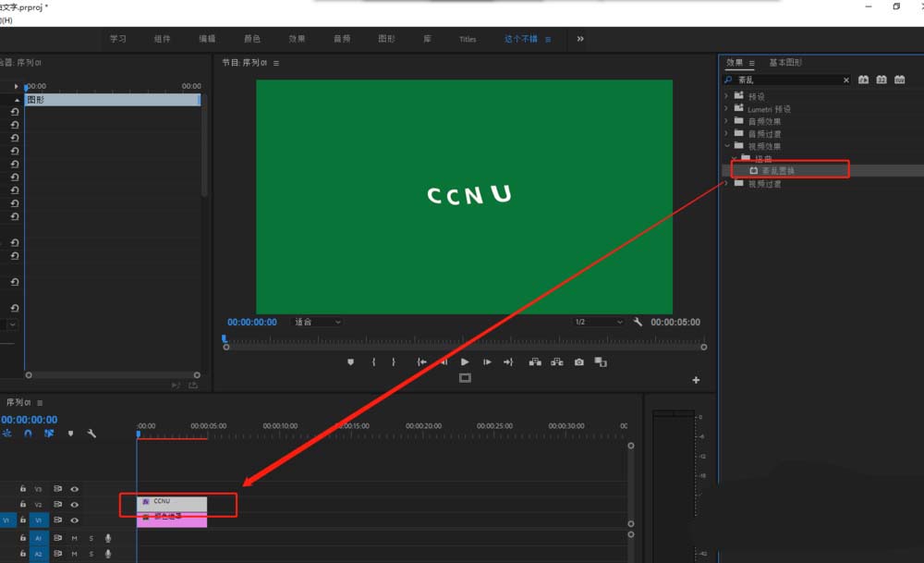
Task: Click the 图形 workspace tab at the top
Action: coord(385,39)
